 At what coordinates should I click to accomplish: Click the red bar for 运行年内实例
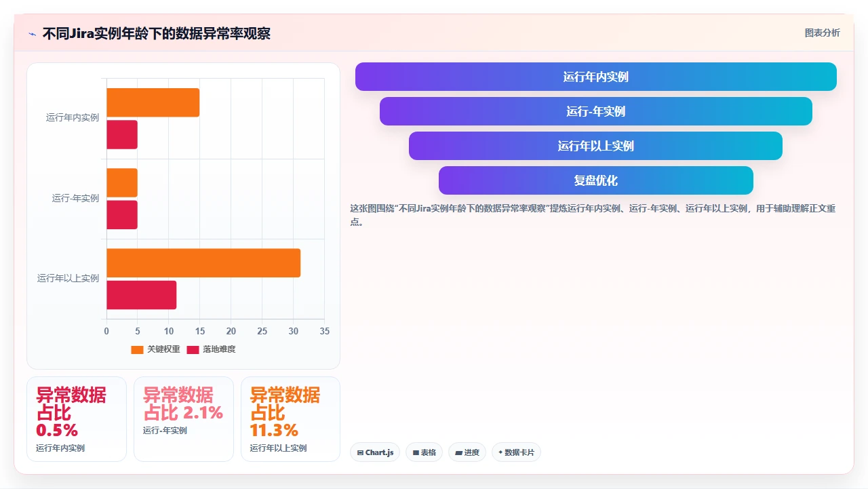coord(122,134)
